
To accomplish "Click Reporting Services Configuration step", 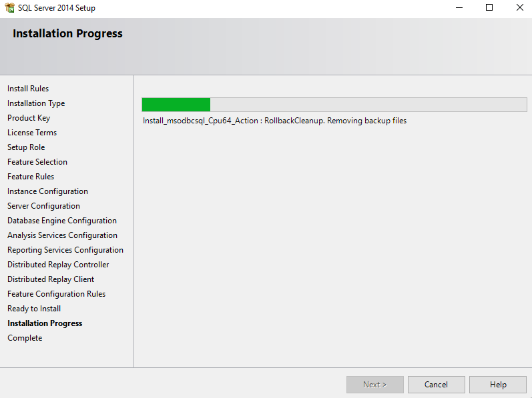I will (65, 250).
